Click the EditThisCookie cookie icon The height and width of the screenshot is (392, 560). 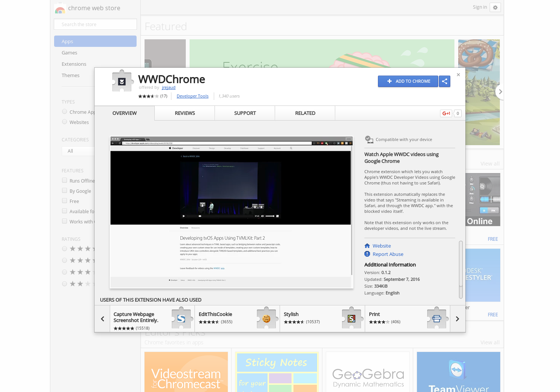tap(267, 319)
